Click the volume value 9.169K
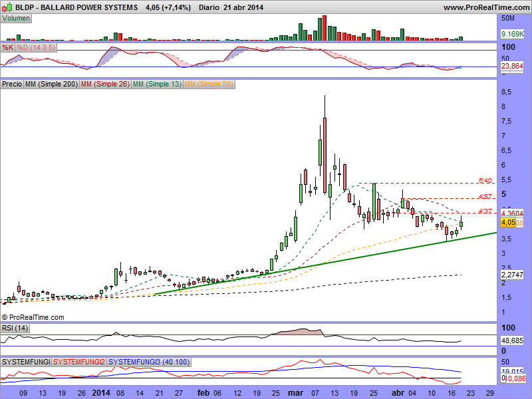 (513, 34)
